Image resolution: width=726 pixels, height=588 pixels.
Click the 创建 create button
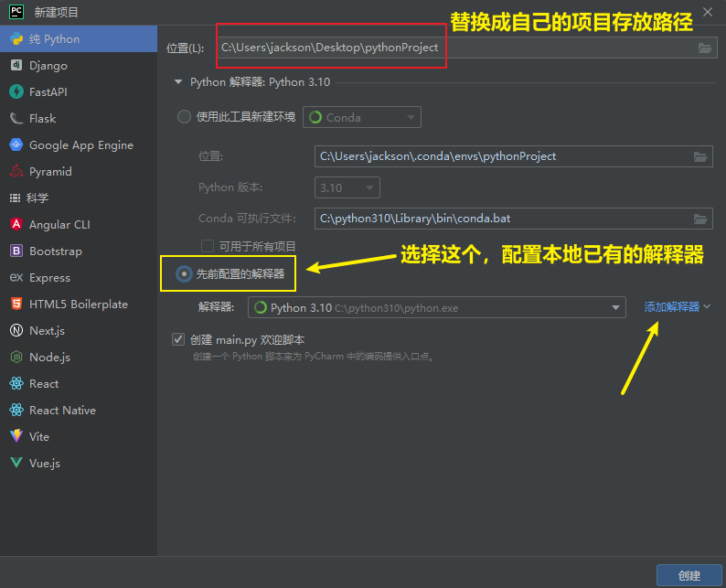pyautogui.click(x=689, y=575)
